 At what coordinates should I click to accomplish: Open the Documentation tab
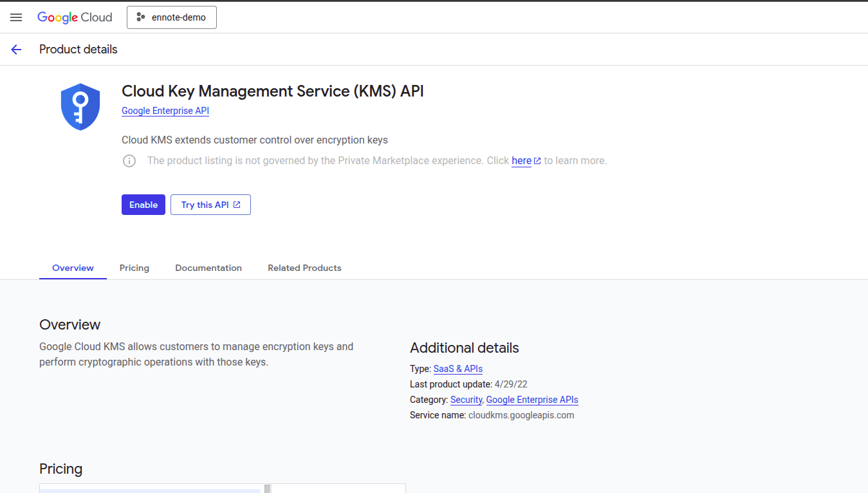(x=208, y=268)
